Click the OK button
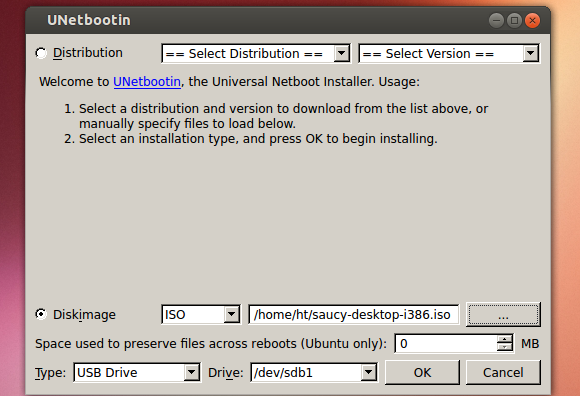Viewport: 580px width, 396px height. click(422, 372)
